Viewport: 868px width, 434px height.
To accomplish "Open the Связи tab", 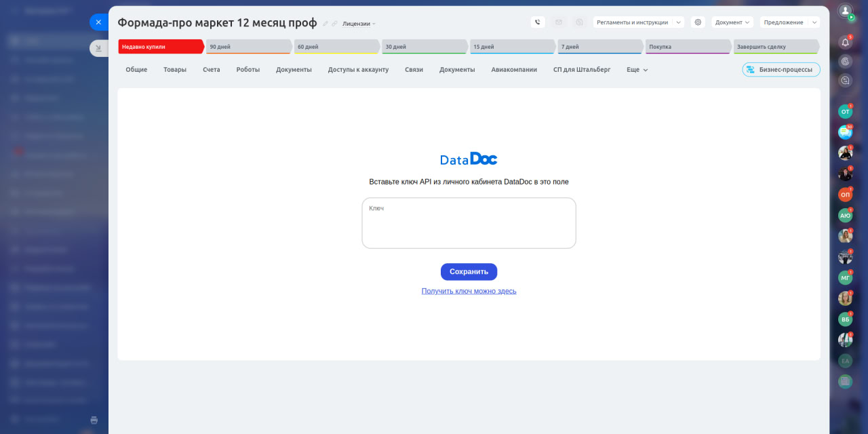I will [414, 70].
